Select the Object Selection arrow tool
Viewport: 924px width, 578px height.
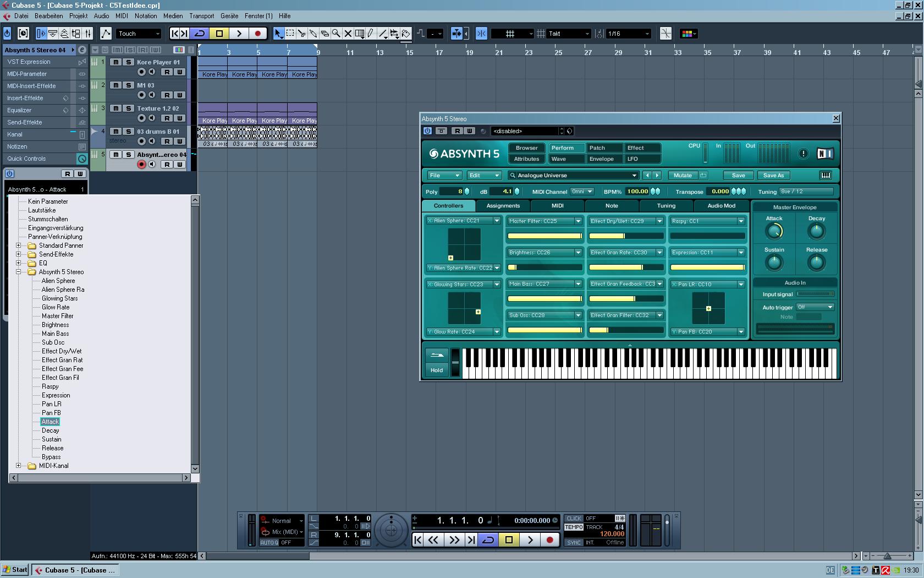pos(278,34)
